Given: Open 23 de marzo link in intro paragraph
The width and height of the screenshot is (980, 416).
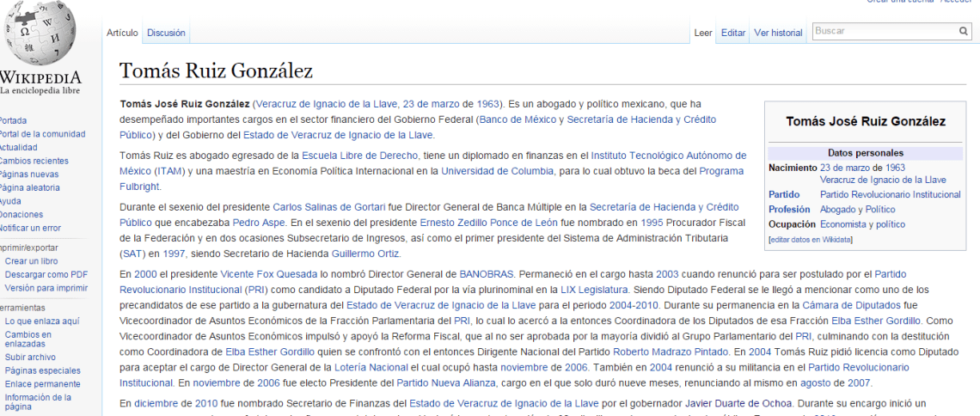Looking at the screenshot, I should coord(432,103).
